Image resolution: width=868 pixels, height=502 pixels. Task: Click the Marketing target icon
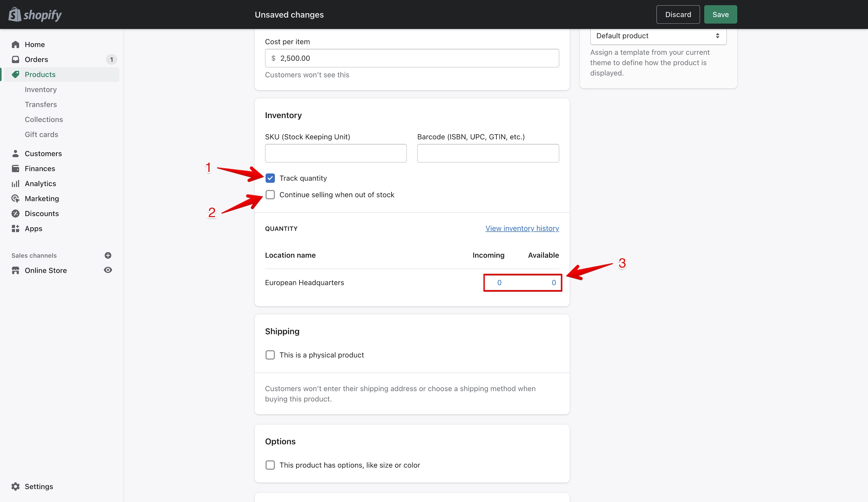tap(15, 198)
